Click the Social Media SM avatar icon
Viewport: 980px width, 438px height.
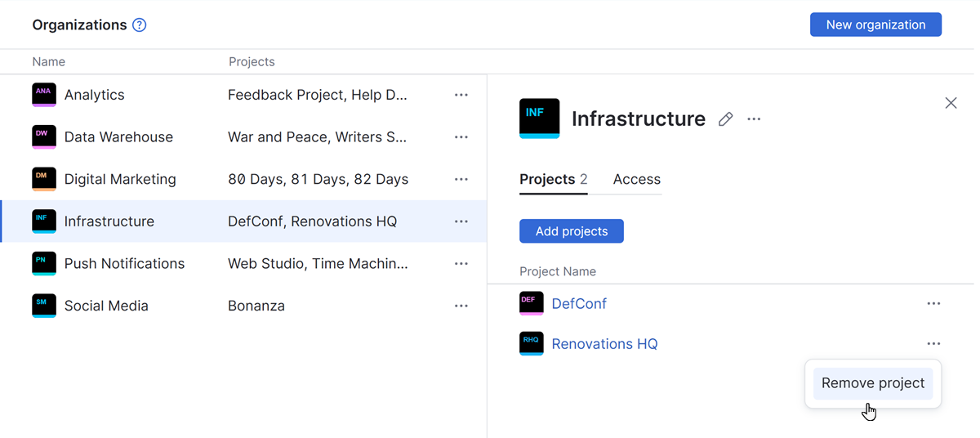pos(44,306)
